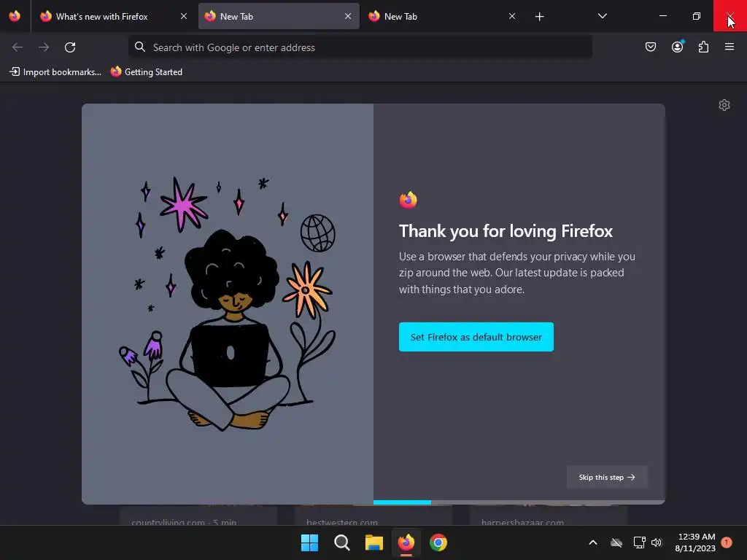The width and height of the screenshot is (747, 560).
Task: Open the Extensions puzzle icon
Action: [703, 47]
